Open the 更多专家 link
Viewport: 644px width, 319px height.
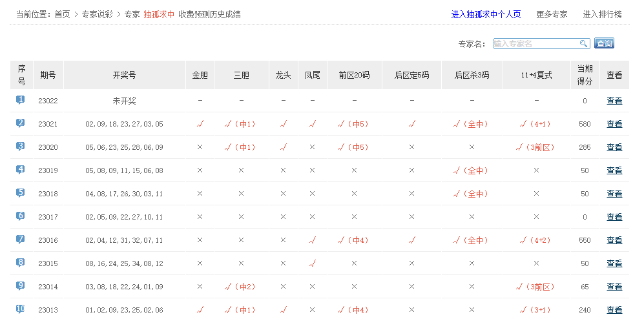click(x=552, y=14)
